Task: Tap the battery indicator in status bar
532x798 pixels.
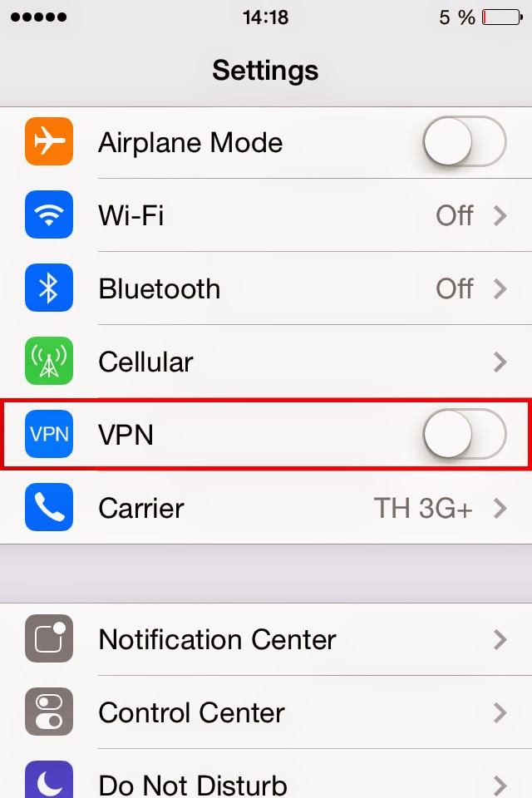Action: click(x=502, y=17)
